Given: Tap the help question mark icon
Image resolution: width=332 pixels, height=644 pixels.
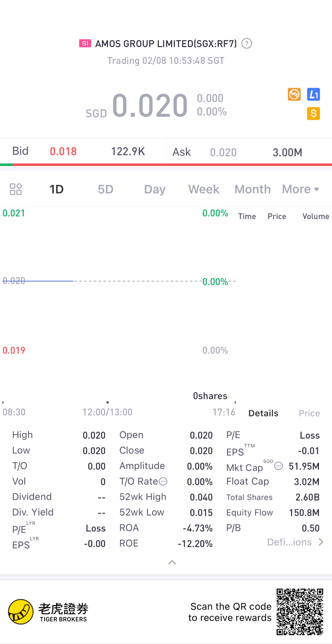Looking at the screenshot, I should pyautogui.click(x=247, y=44).
